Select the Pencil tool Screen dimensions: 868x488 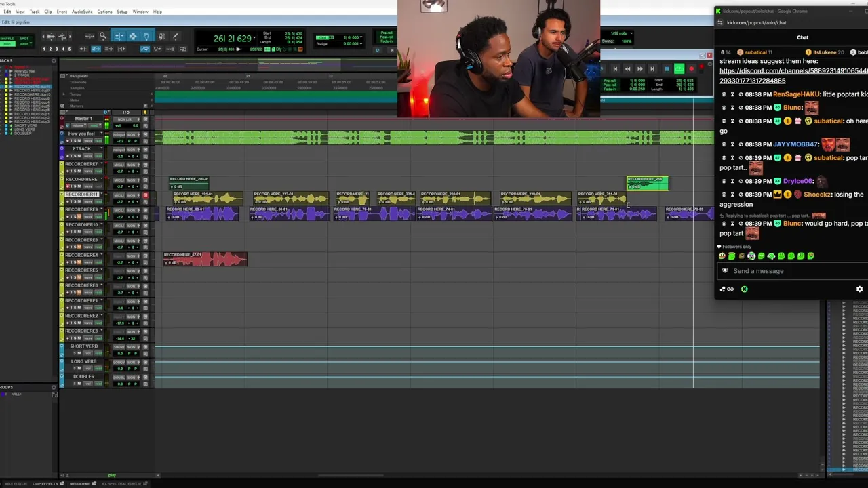175,36
